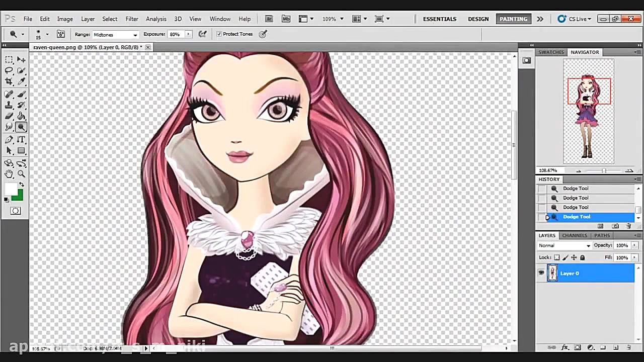Open the Layer menu
644x362 pixels.
[88, 19]
